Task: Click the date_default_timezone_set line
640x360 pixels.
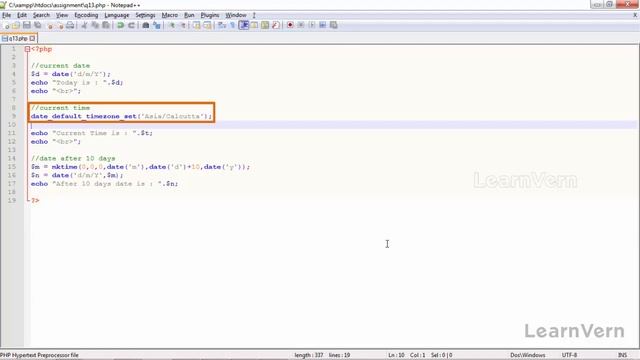Action: 122,116
